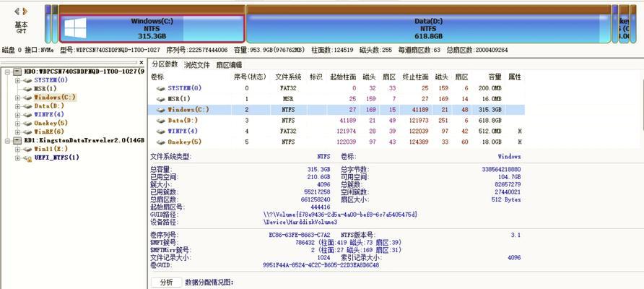Image resolution: width=644 pixels, height=289 pixels.
Task: Click the MSR file system cell in table
Action: click(288, 99)
